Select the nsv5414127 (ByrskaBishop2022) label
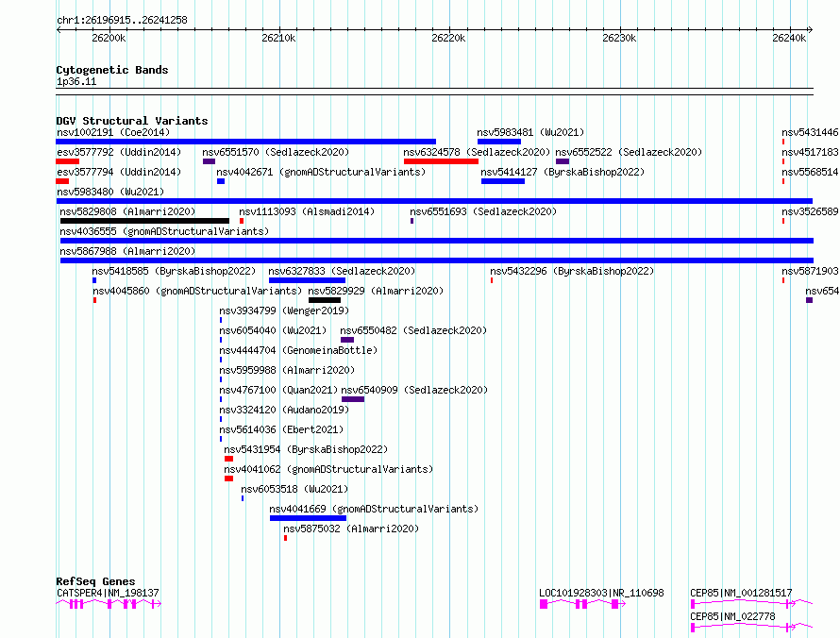This screenshot has width=840, height=638. point(563,172)
